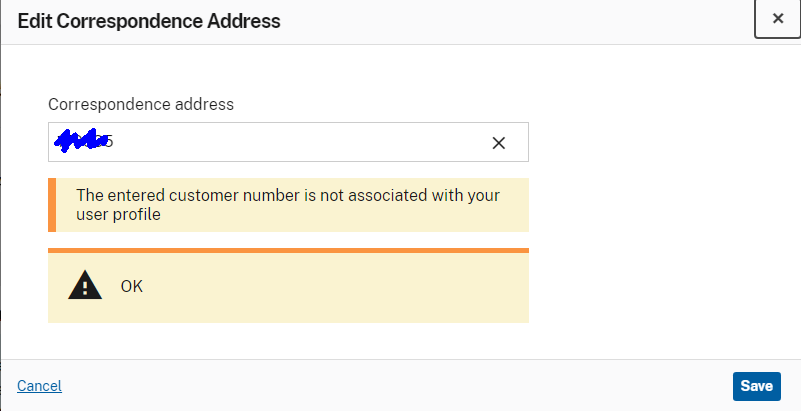Save the correspondence address changes
The height and width of the screenshot is (411, 801).
[x=756, y=386]
